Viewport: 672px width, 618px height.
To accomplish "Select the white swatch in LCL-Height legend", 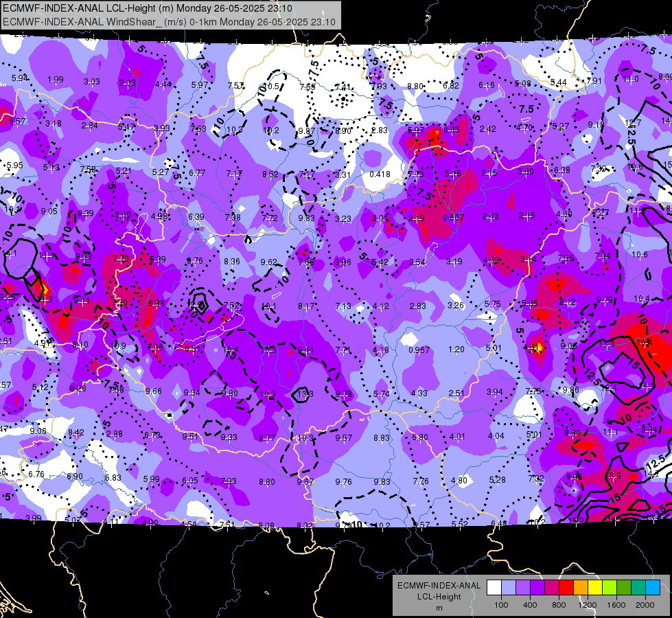I will pyautogui.click(x=494, y=588).
